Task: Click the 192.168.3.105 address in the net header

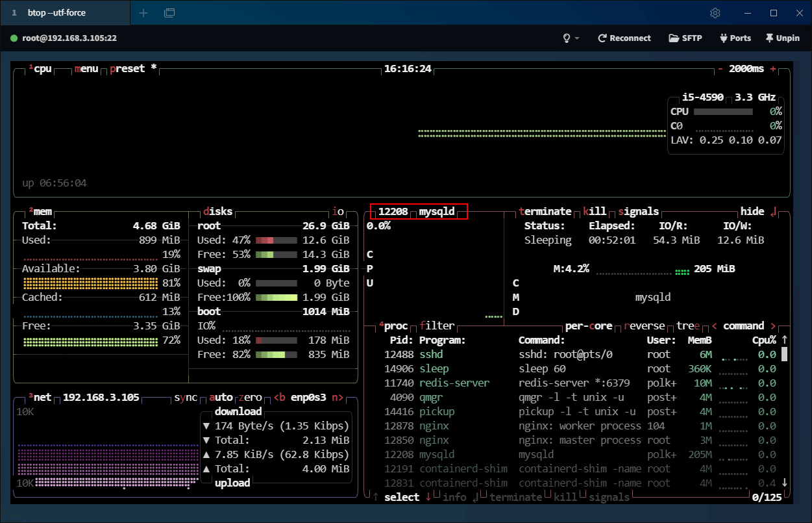Action: click(101, 398)
